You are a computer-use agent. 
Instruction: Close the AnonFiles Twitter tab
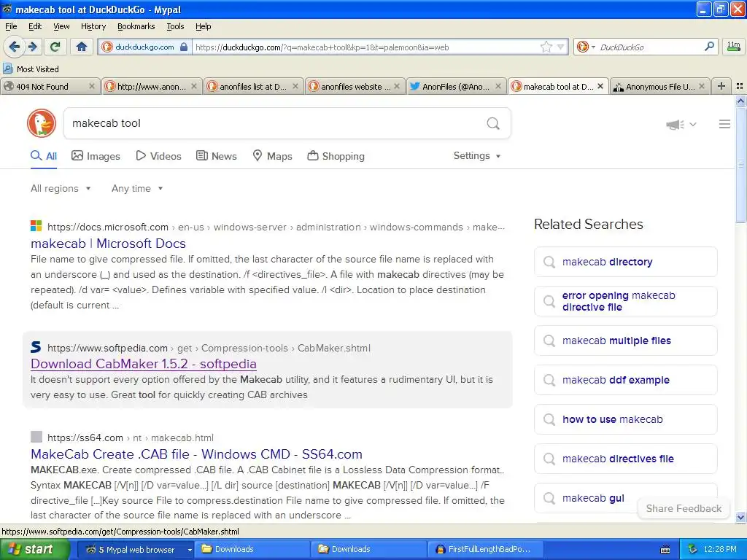pos(498,86)
